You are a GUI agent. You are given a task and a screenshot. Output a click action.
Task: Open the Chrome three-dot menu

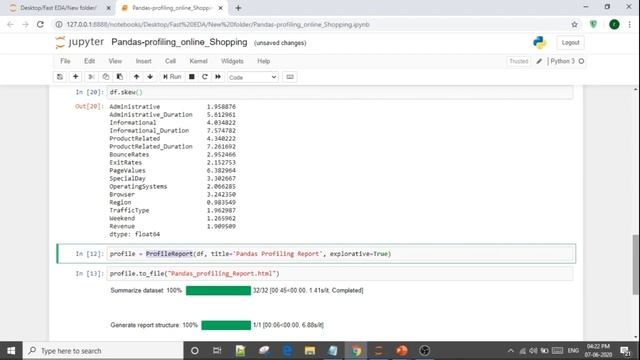[630, 24]
